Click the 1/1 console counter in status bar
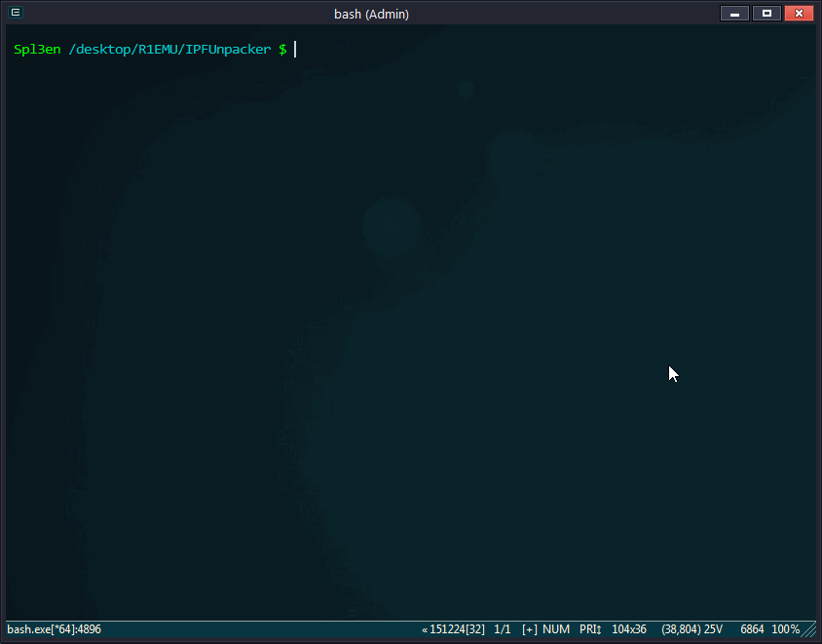This screenshot has height=644, width=822. coord(503,629)
